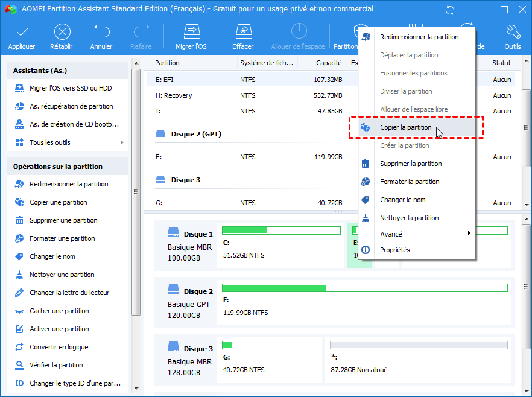This screenshot has height=397, width=532.
Task: Click Disque 2 F: partition usage bar
Action: point(365,288)
